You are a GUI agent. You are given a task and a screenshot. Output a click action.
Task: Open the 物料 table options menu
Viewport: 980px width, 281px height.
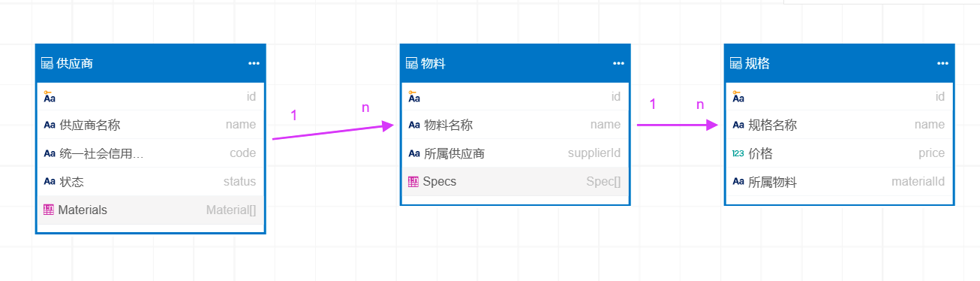pos(618,64)
